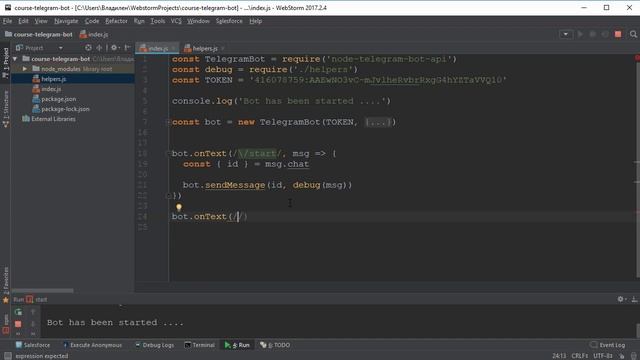The width and height of the screenshot is (640, 360).
Task: Toggle fold marker at bot.onText start line
Action: tap(168, 153)
